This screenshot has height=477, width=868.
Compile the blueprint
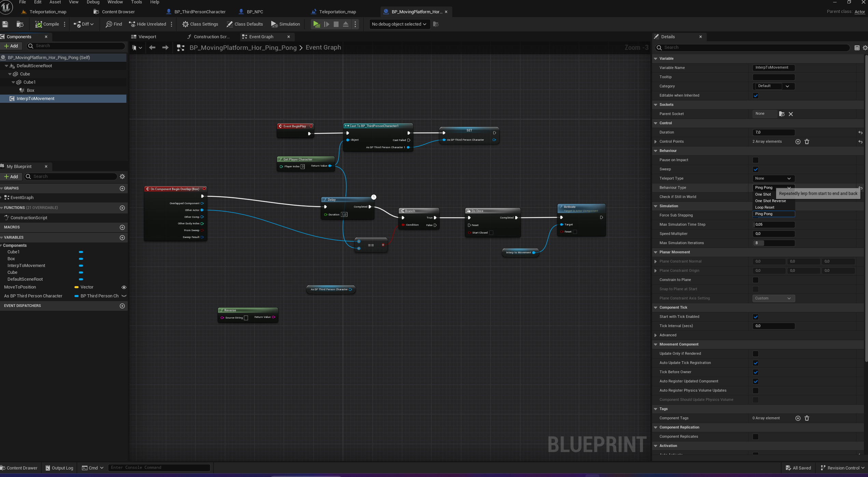tap(48, 24)
